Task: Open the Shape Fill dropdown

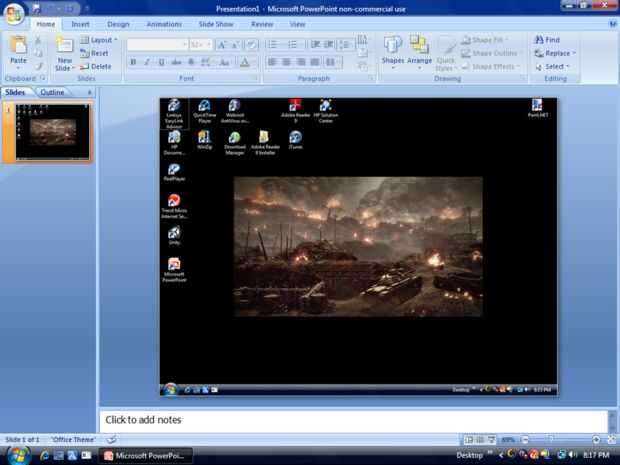Action: (x=485, y=40)
